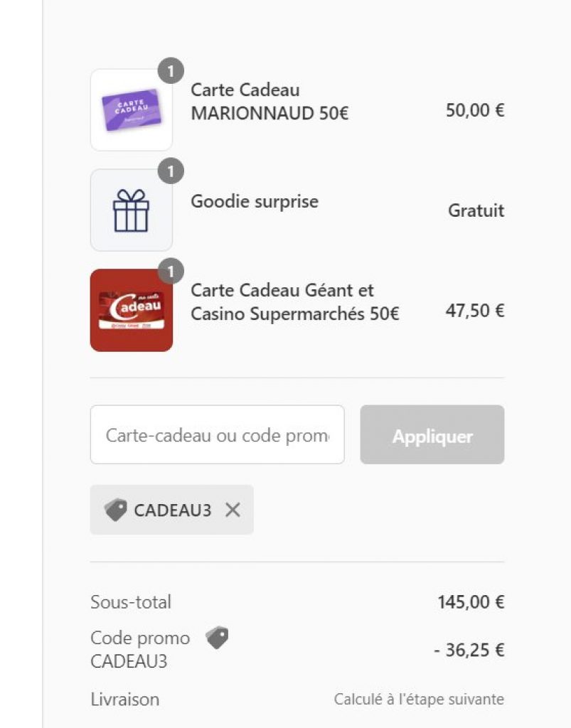Select the Goodie surprise item name
Image resolution: width=571 pixels, height=728 pixels.
[255, 201]
